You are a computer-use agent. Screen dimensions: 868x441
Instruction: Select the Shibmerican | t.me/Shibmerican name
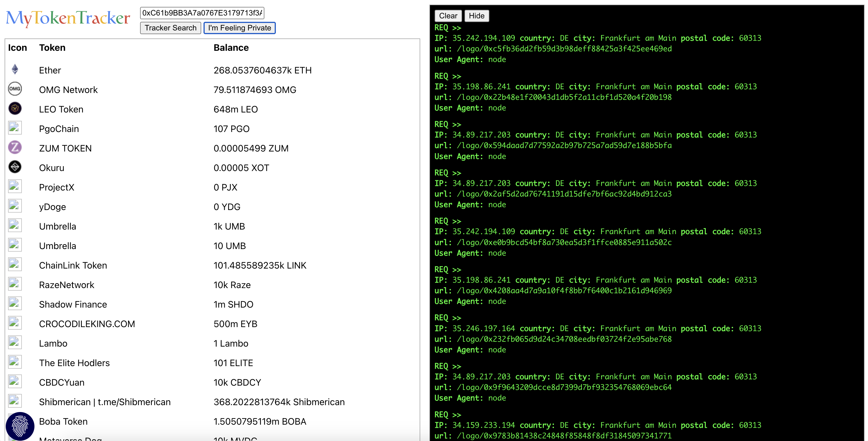(x=105, y=403)
